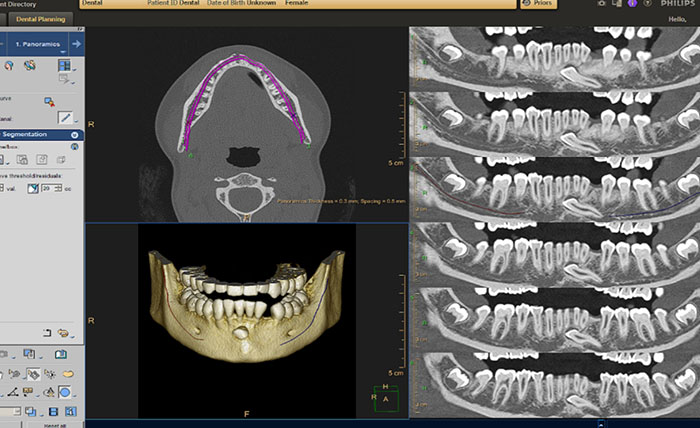Select the highlighted tag diamond tool
700x428 pixels.
(33, 374)
